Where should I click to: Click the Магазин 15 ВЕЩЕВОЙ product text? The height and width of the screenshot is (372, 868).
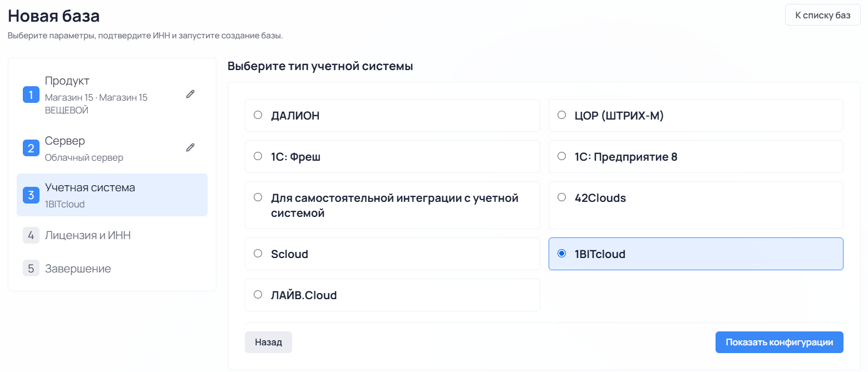click(96, 104)
